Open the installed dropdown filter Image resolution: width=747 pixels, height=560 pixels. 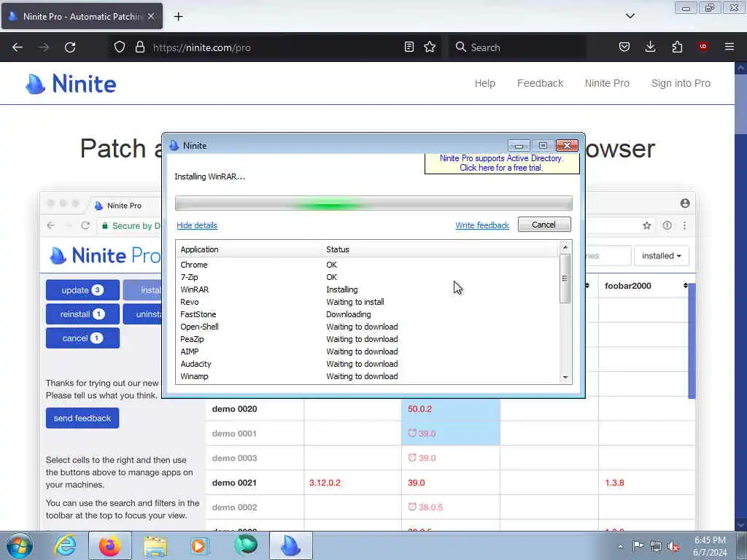point(661,256)
